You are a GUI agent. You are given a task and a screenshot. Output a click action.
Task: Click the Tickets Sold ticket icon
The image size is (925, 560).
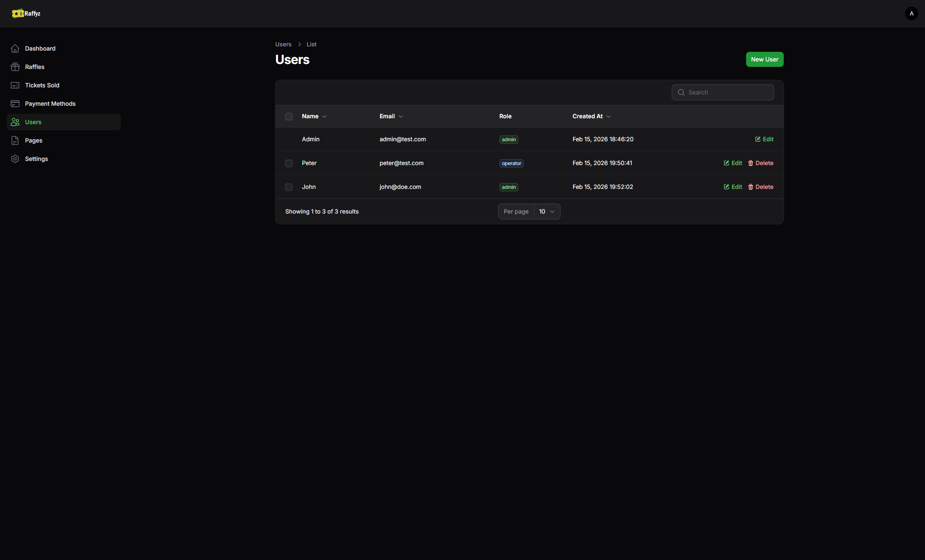[x=15, y=85]
